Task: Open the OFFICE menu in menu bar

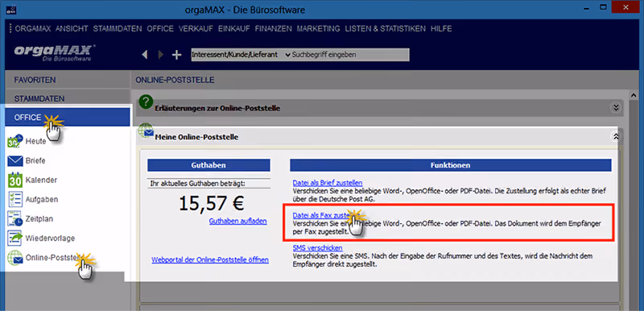Action: (x=160, y=29)
